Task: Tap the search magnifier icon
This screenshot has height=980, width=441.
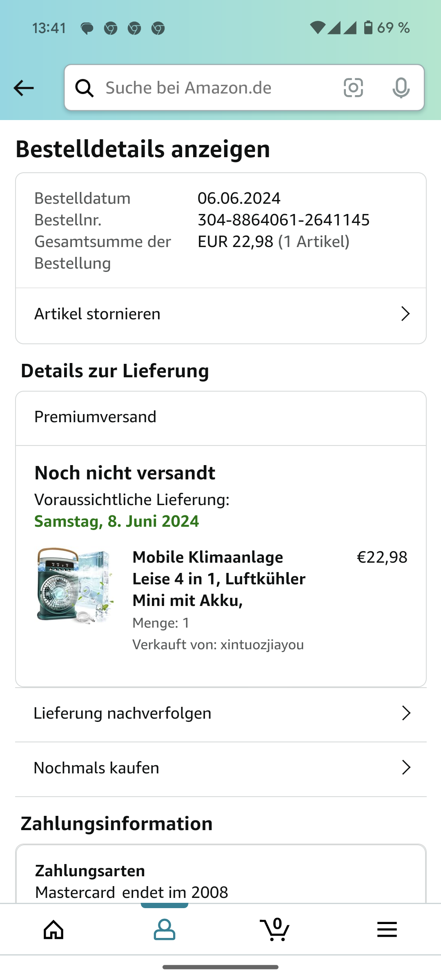Action: pos(85,88)
